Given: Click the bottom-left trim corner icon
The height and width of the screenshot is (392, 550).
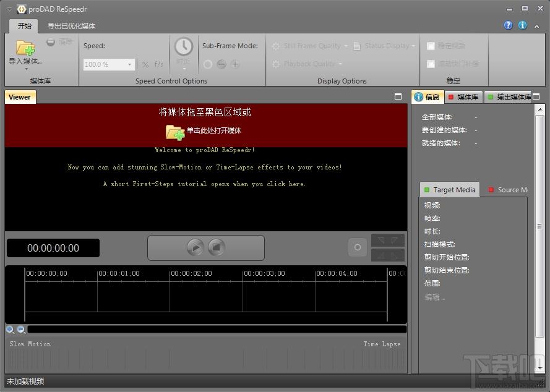Looking at the screenshot, I should [381, 255].
